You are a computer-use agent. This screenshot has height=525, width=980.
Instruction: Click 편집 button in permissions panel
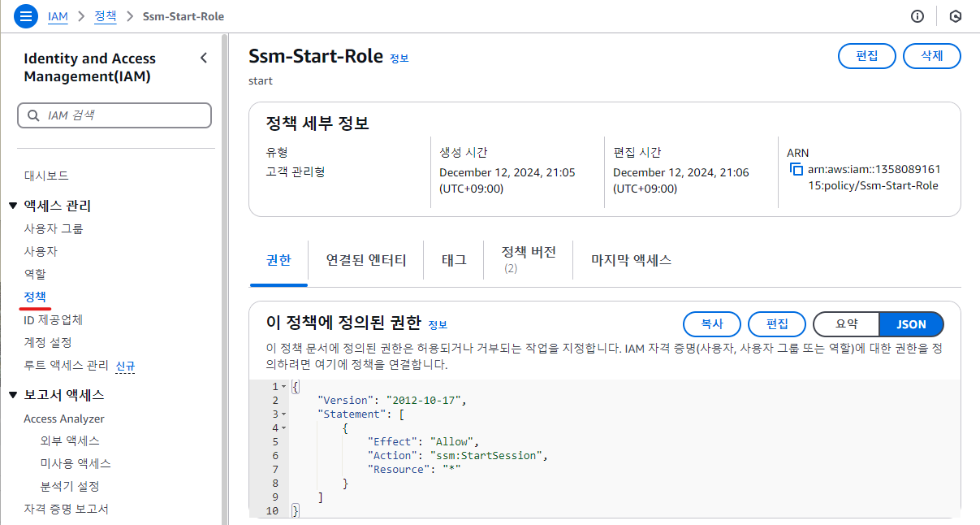coord(777,324)
